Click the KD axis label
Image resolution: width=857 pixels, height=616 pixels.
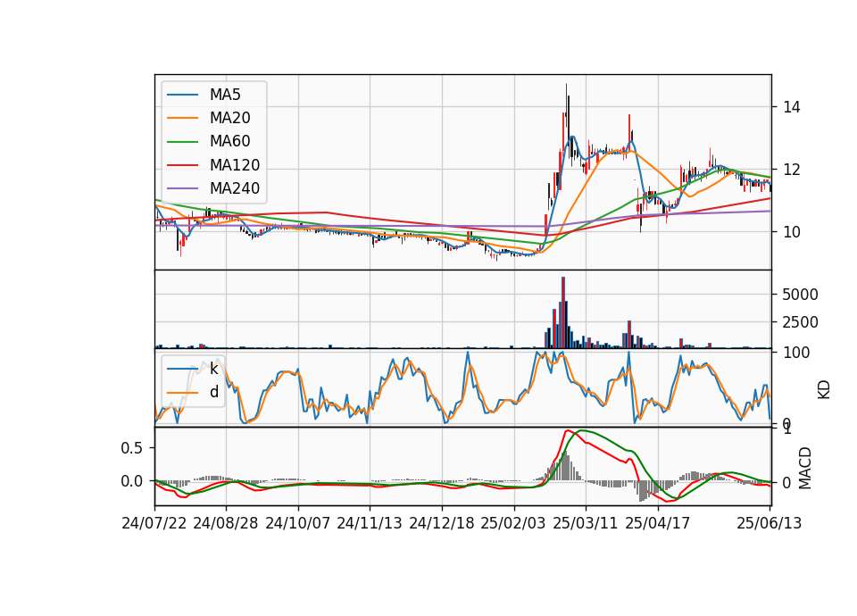pos(824,389)
